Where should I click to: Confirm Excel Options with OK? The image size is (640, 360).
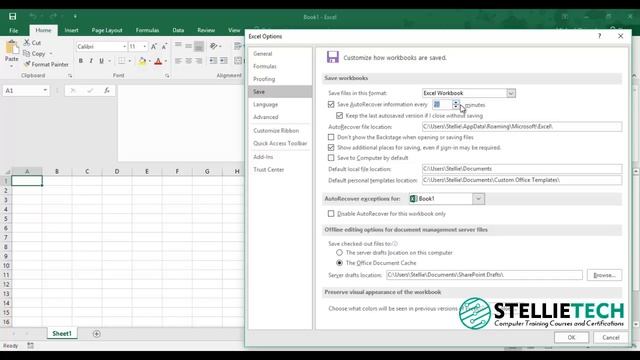click(x=571, y=338)
